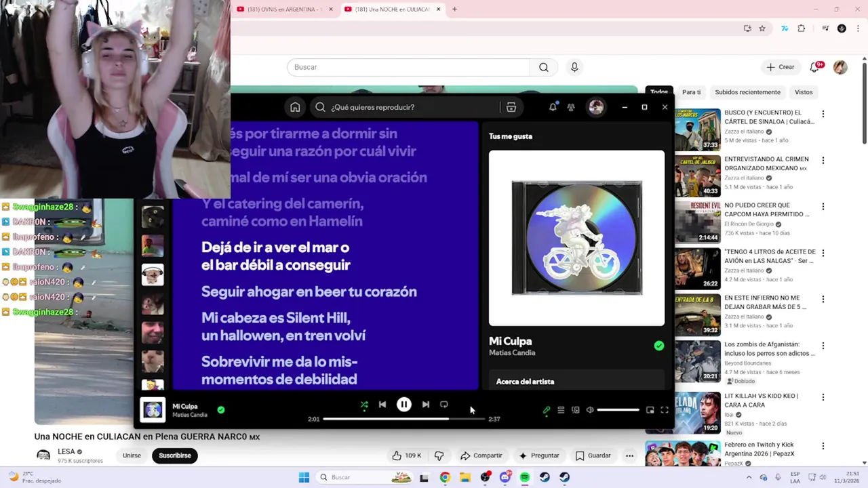This screenshot has height=488, width=868.
Task: Open more video actions three-dot button
Action: coord(630,455)
